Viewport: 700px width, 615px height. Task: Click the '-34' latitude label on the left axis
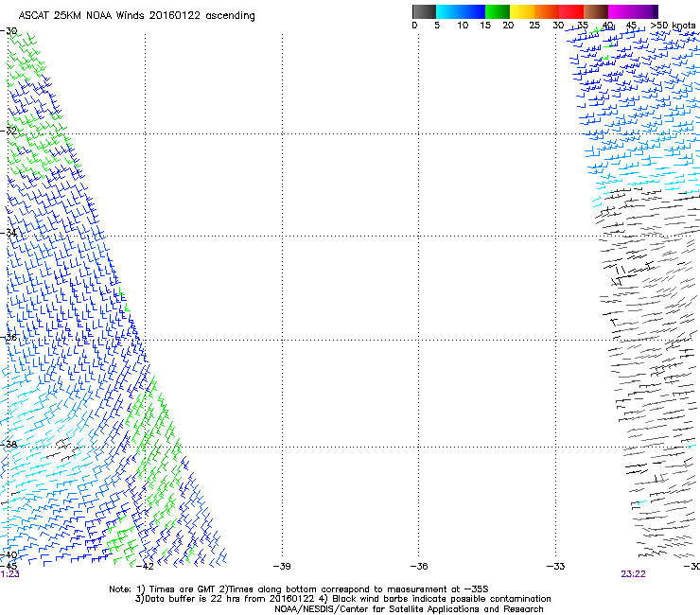click(x=9, y=233)
